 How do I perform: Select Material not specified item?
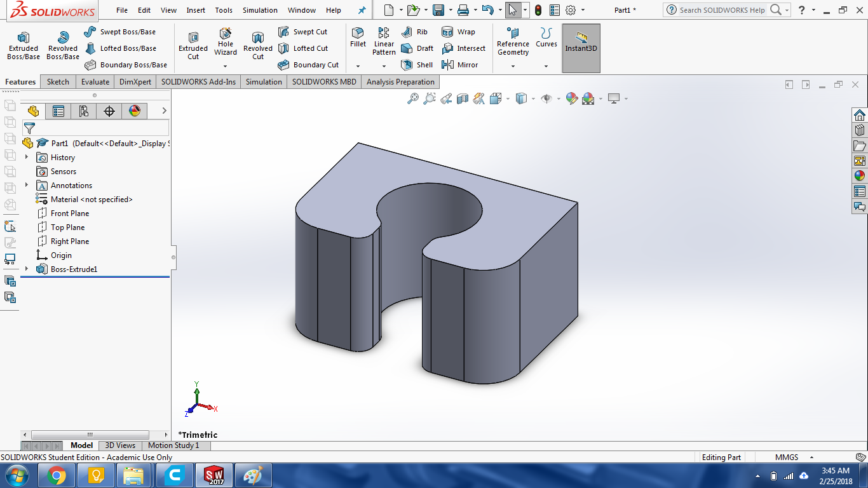point(84,200)
